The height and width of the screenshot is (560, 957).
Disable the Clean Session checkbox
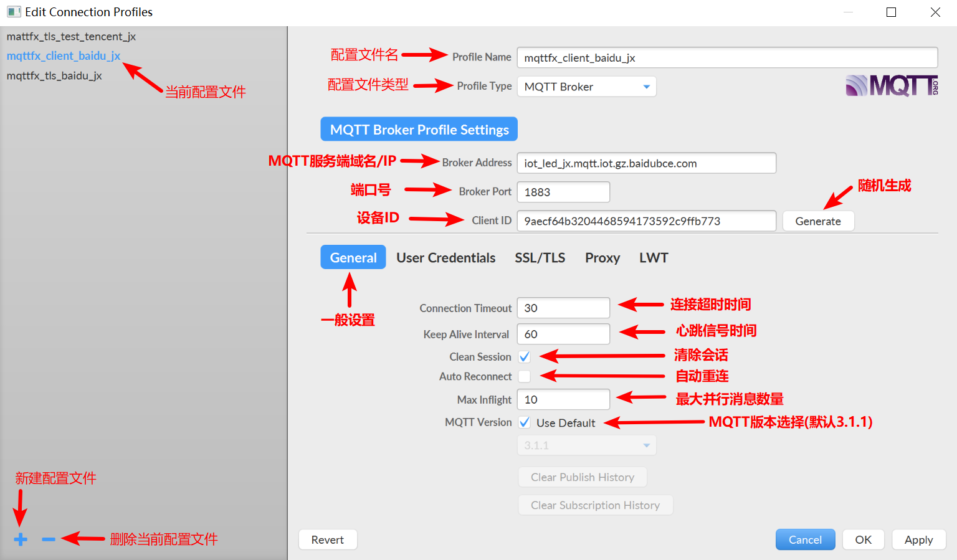click(x=524, y=356)
